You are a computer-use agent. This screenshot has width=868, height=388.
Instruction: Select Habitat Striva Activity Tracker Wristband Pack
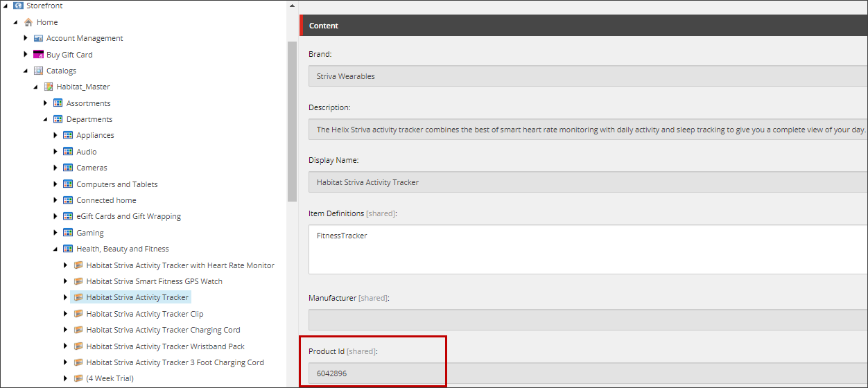click(166, 346)
